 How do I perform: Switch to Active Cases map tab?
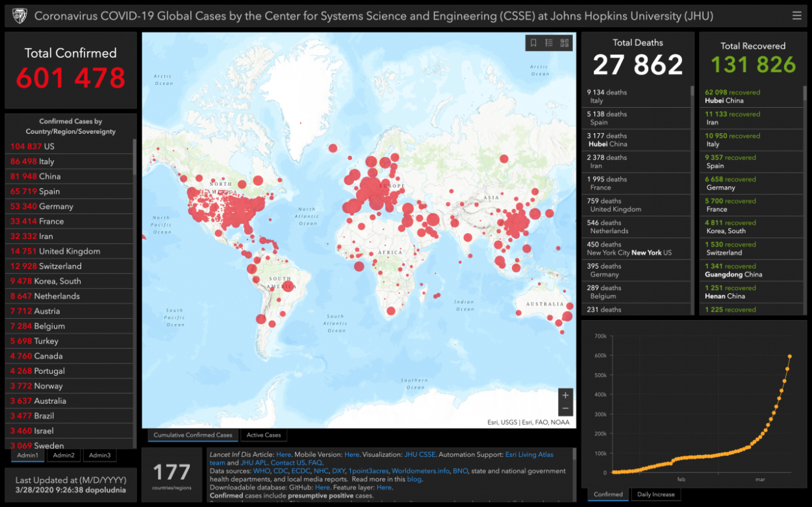[x=264, y=435]
